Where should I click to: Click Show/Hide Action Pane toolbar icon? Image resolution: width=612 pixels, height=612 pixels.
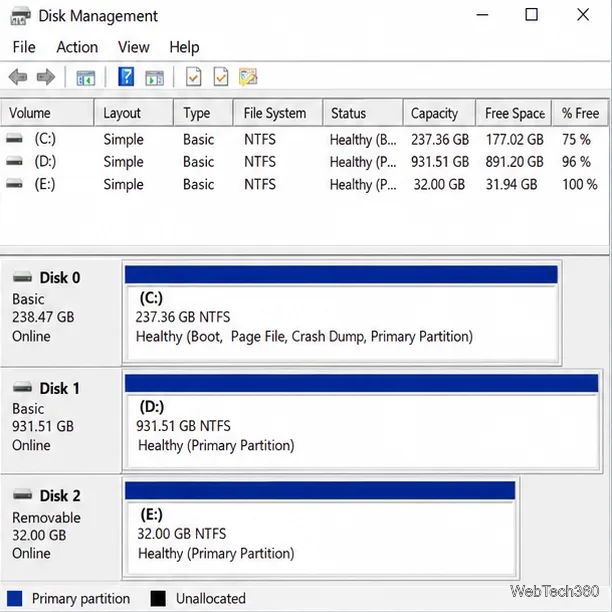(155, 78)
